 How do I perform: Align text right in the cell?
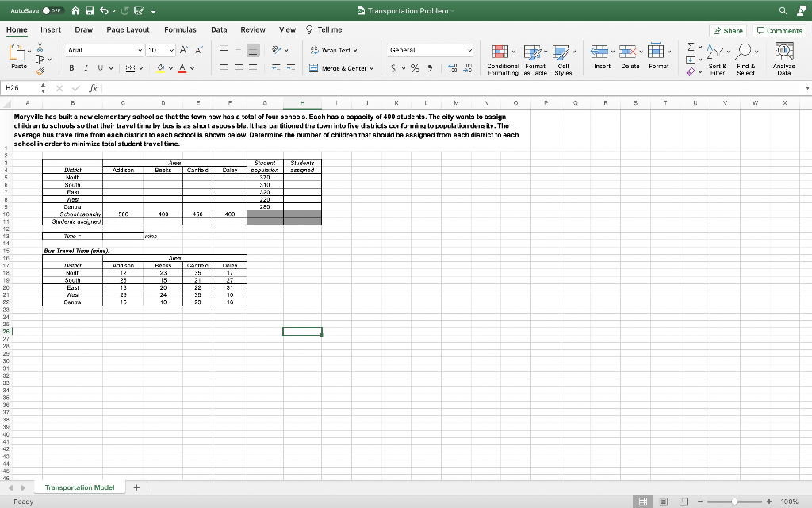[253, 68]
